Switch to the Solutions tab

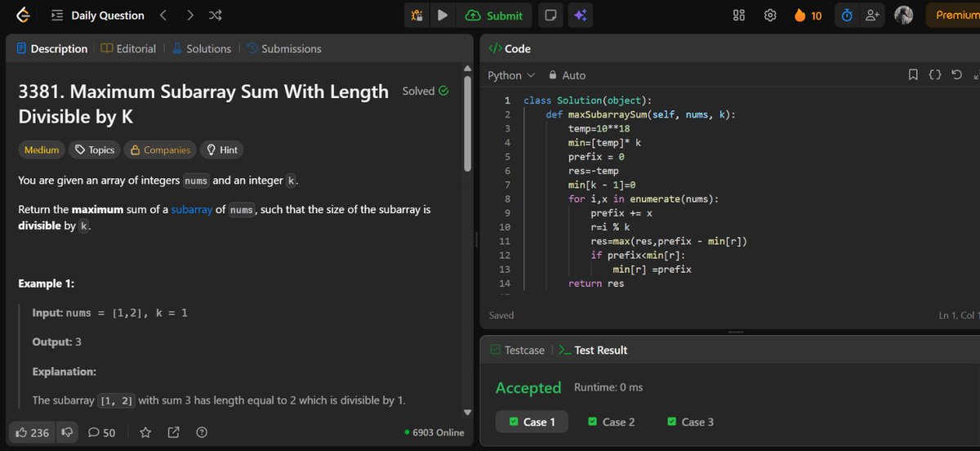tap(202, 49)
